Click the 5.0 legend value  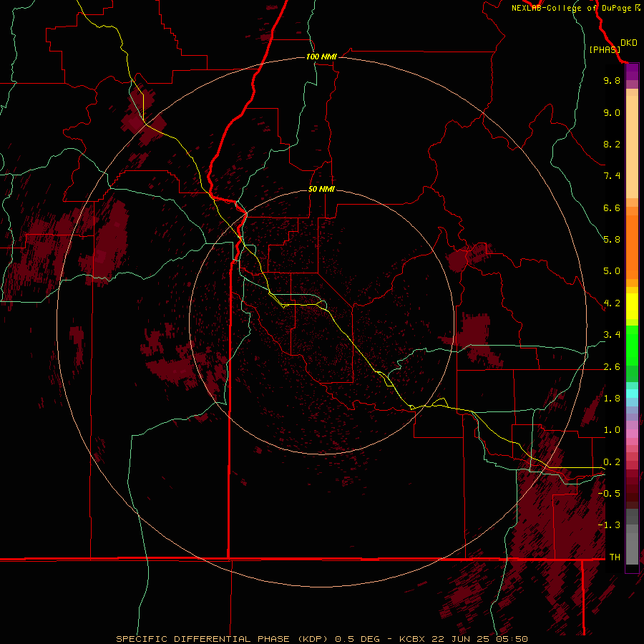point(612,271)
